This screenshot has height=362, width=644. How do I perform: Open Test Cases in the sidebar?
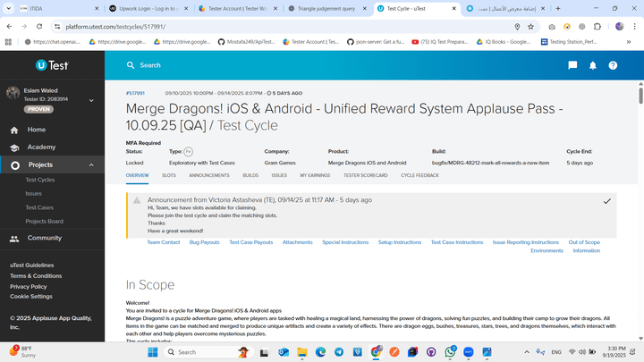coord(39,207)
